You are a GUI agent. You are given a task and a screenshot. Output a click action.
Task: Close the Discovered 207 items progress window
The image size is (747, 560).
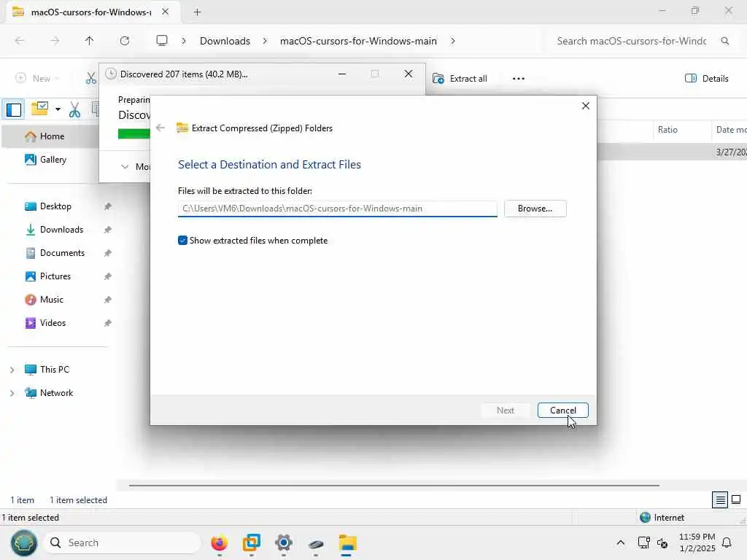pyautogui.click(x=409, y=74)
